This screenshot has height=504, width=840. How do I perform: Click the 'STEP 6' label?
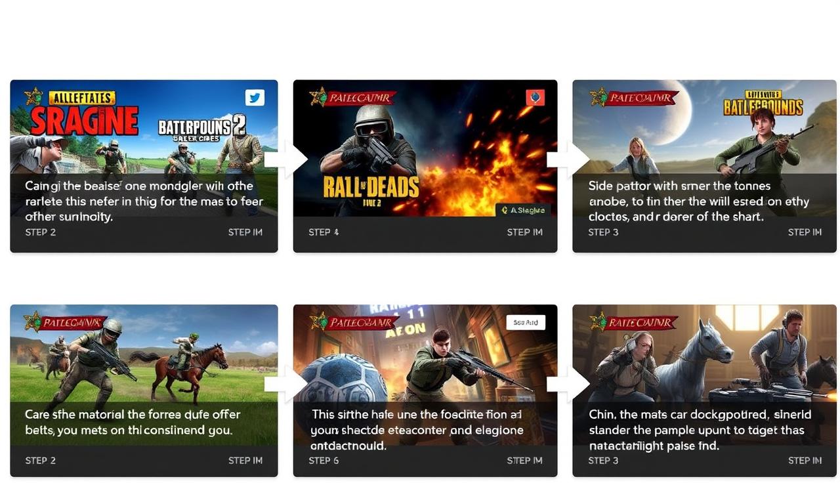[324, 461]
